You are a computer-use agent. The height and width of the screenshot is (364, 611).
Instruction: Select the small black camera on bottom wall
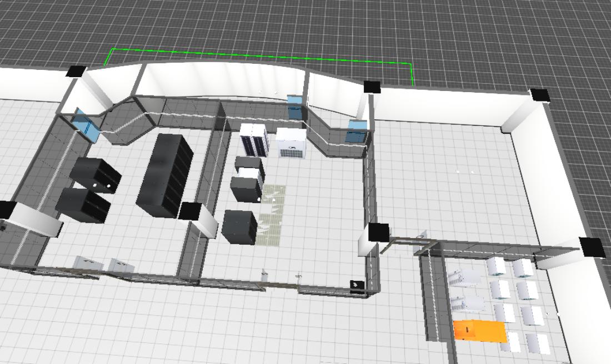[x=355, y=285]
